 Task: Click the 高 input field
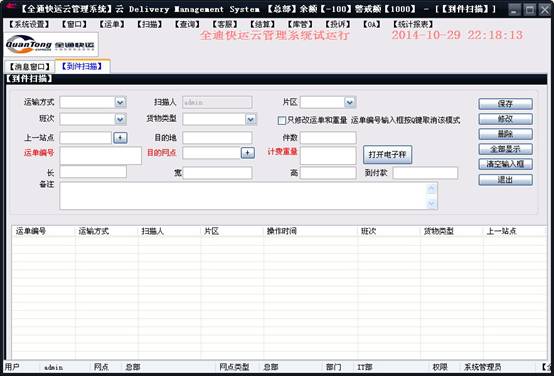pos(328,173)
